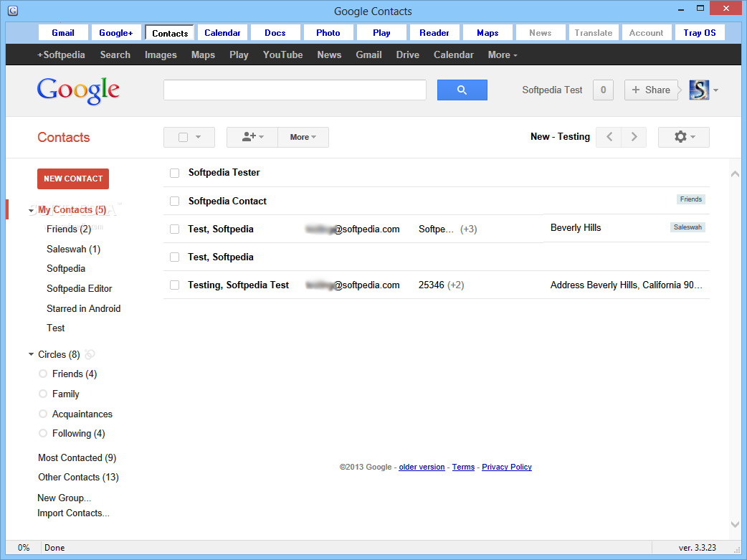Open the settings gear menu
This screenshot has width=747, height=560.
click(684, 137)
